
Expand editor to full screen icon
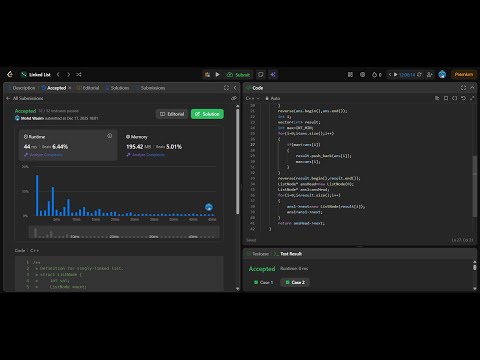[472, 98]
